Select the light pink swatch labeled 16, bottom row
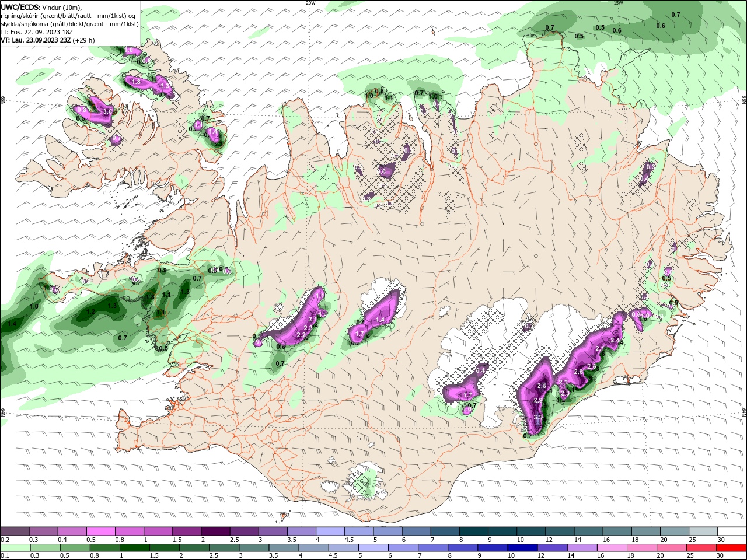747x560 pixels. click(611, 548)
